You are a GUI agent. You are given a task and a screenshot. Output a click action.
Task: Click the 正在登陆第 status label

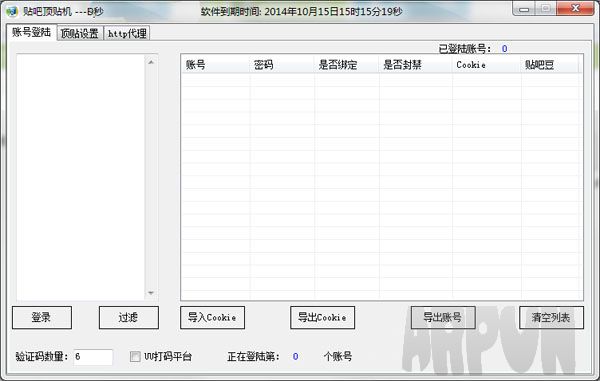pyautogui.click(x=253, y=357)
